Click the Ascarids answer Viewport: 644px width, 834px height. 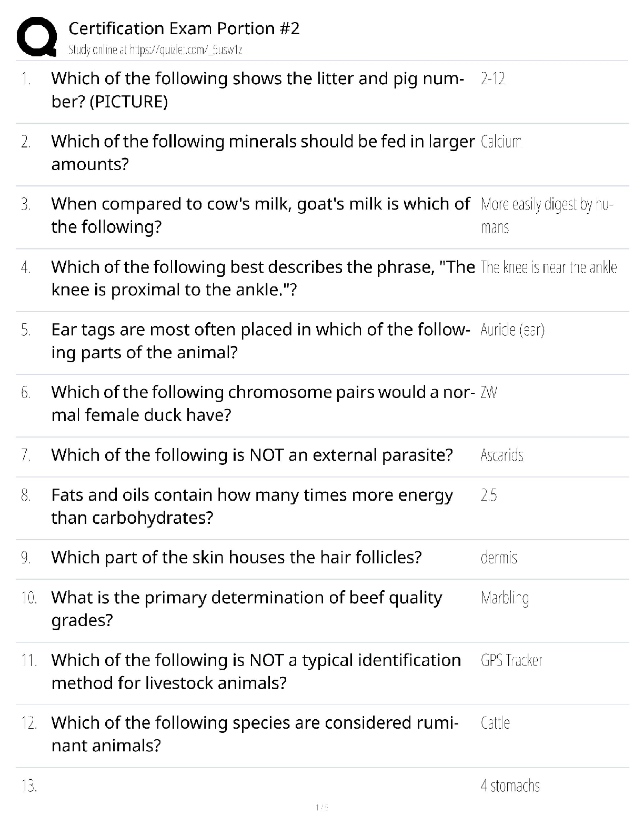[x=501, y=455]
